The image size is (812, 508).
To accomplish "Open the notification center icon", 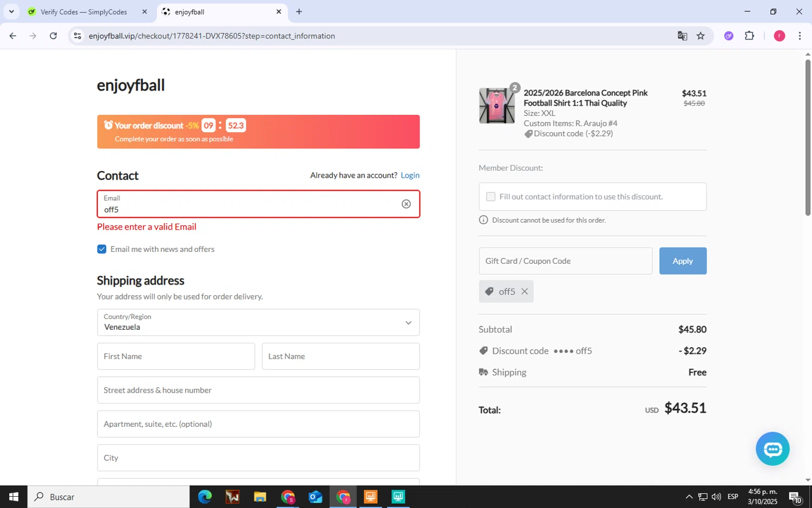I will pos(795,497).
